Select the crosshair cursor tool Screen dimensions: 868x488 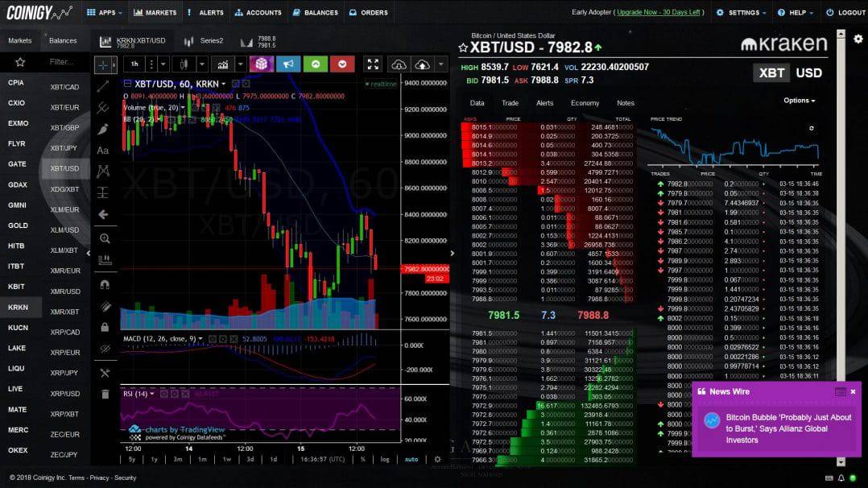click(x=103, y=64)
